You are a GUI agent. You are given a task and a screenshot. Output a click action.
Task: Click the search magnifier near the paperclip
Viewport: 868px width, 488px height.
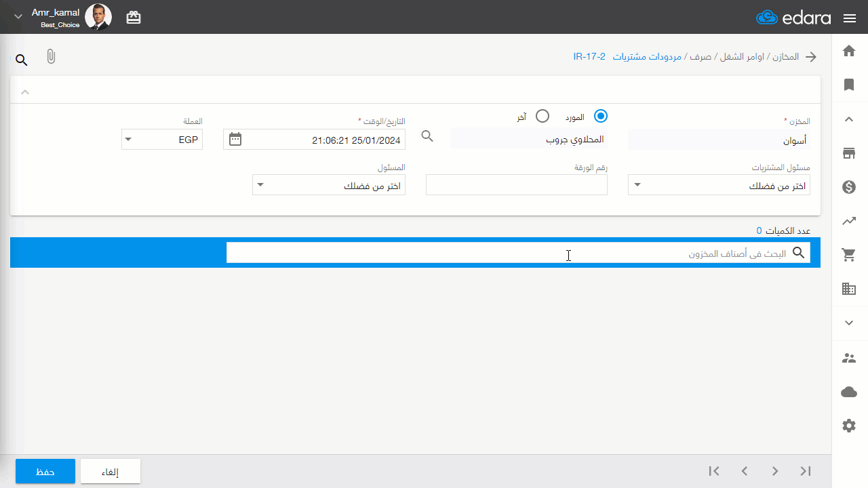point(22,60)
